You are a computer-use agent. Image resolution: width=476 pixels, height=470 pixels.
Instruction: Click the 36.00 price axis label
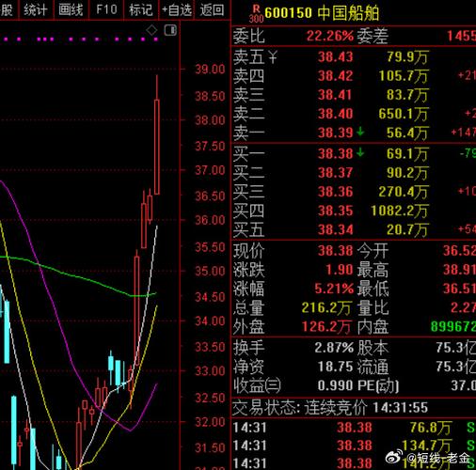click(210, 220)
